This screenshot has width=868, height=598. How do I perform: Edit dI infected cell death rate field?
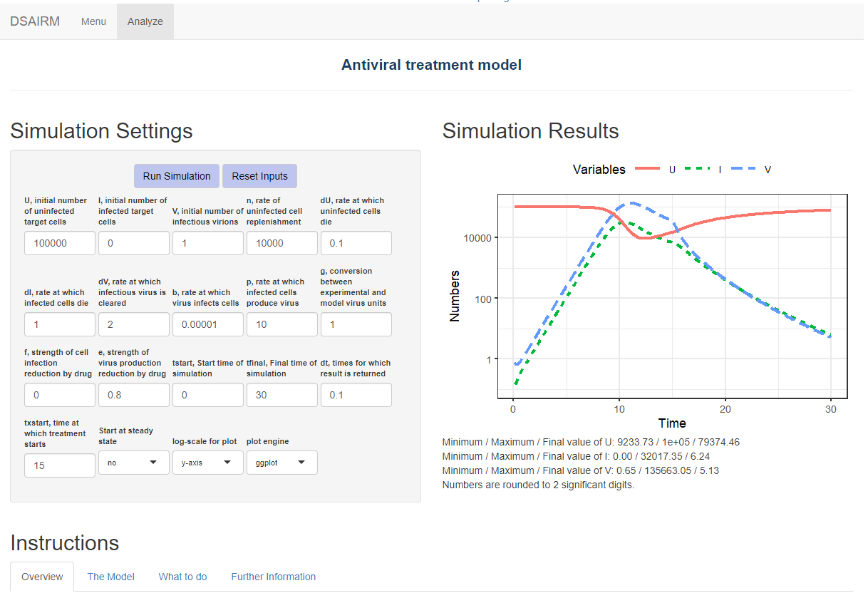(x=60, y=324)
